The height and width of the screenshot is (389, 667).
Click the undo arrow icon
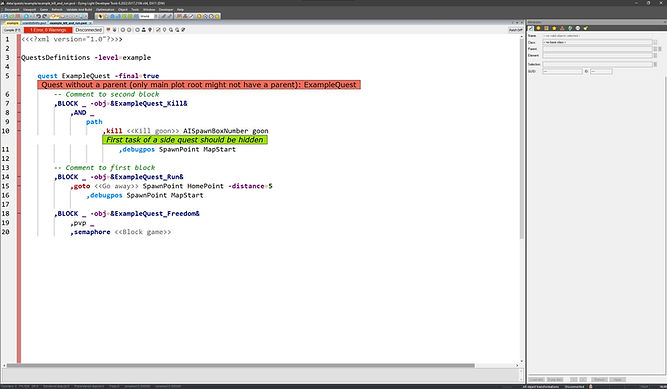[39, 16]
